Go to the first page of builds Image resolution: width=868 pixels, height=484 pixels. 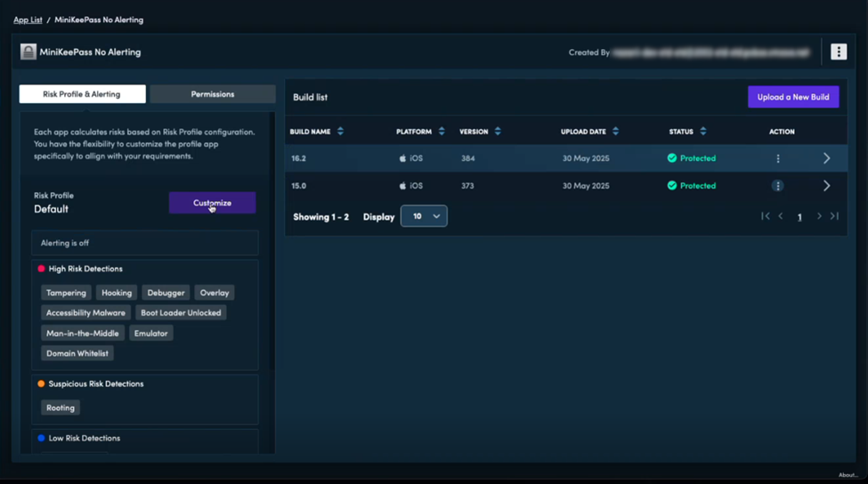(765, 216)
